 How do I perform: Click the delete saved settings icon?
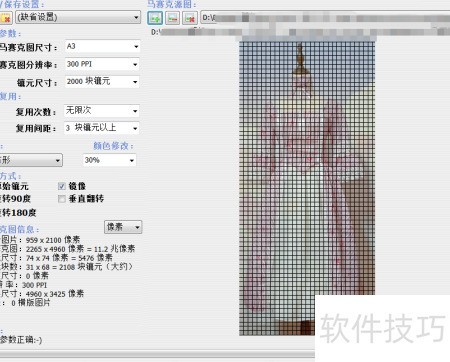(x=6, y=17)
